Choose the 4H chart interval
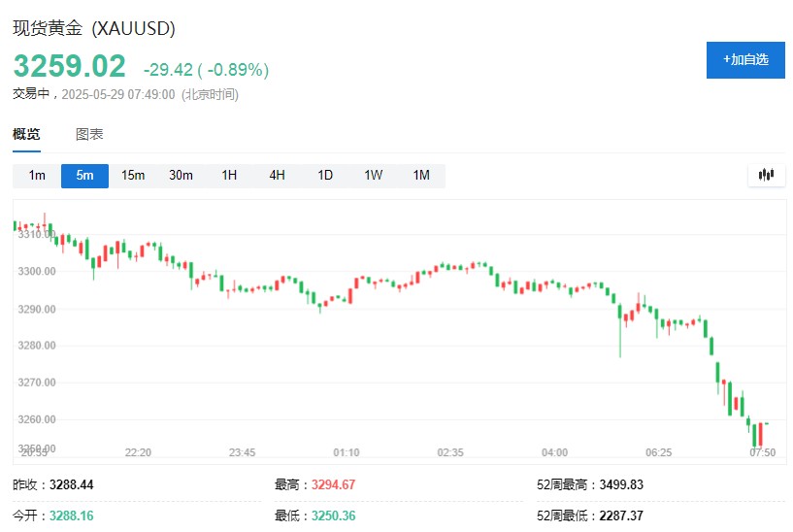The image size is (793, 532). pos(278,176)
